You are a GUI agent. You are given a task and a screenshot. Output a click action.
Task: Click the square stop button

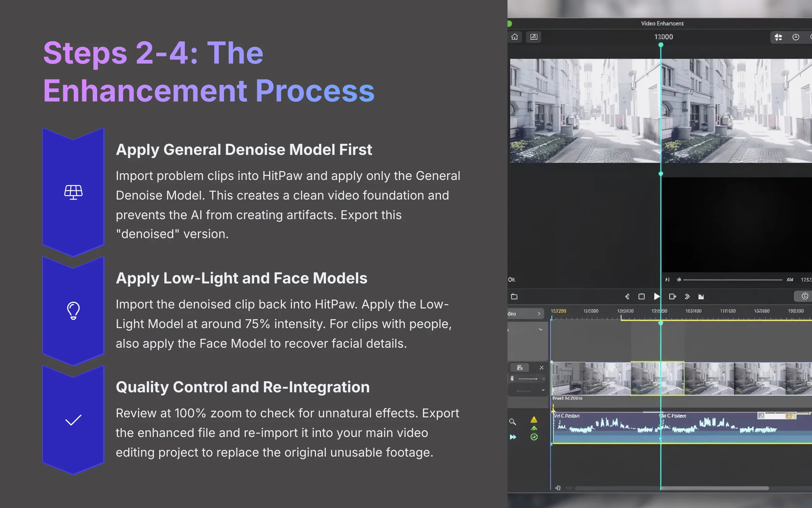(x=641, y=297)
